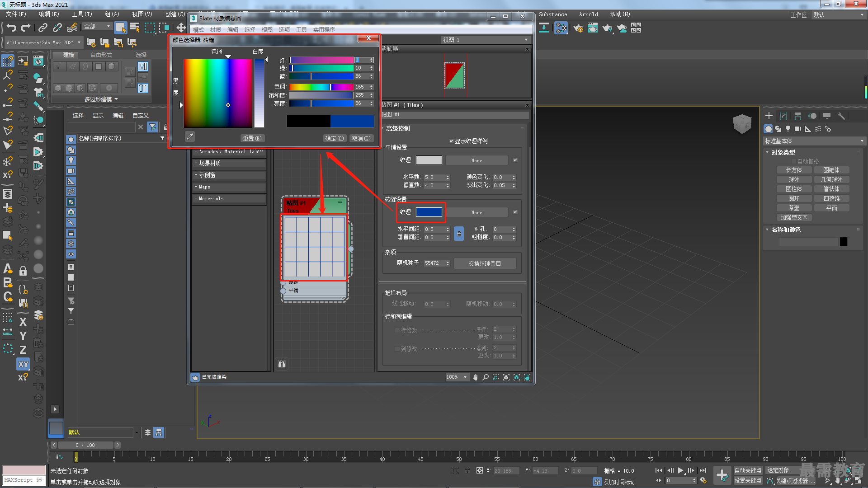Jump to the animation end frame

703,471
